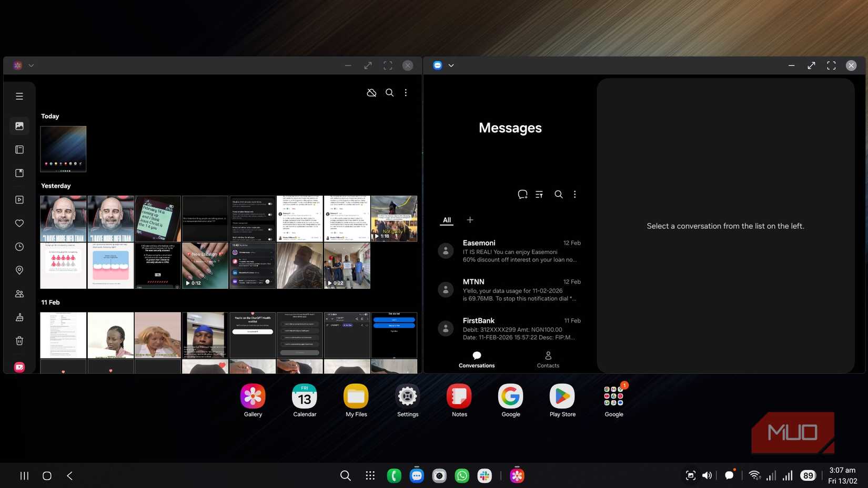This screenshot has height=488, width=868.
Task: Open MTNN conversation
Action: [510, 290]
